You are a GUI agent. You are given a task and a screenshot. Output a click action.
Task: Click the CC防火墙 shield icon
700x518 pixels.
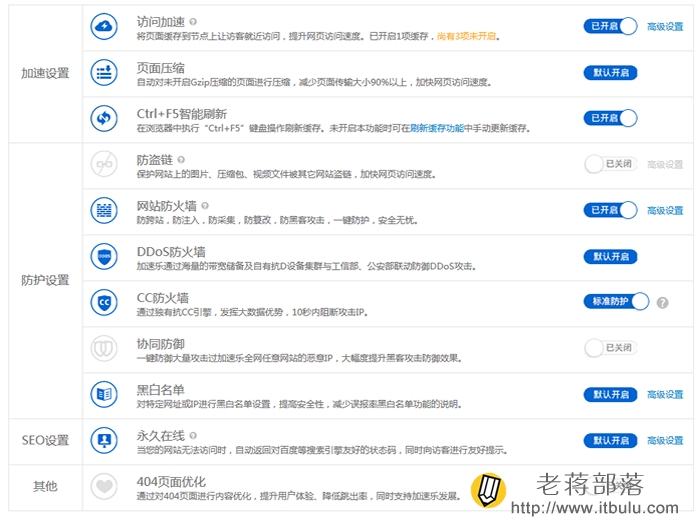104,302
